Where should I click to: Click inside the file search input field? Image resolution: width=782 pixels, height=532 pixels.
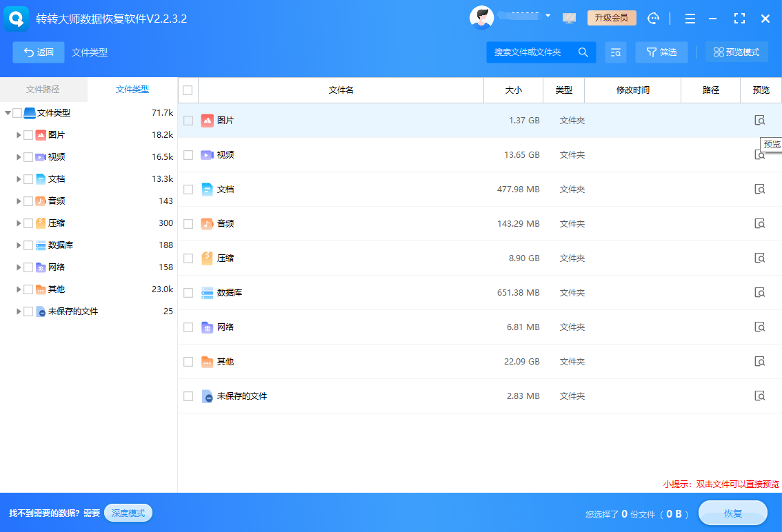coord(531,52)
